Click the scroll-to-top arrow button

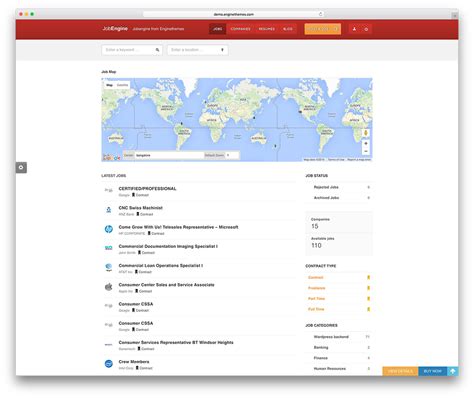pyautogui.click(x=453, y=371)
